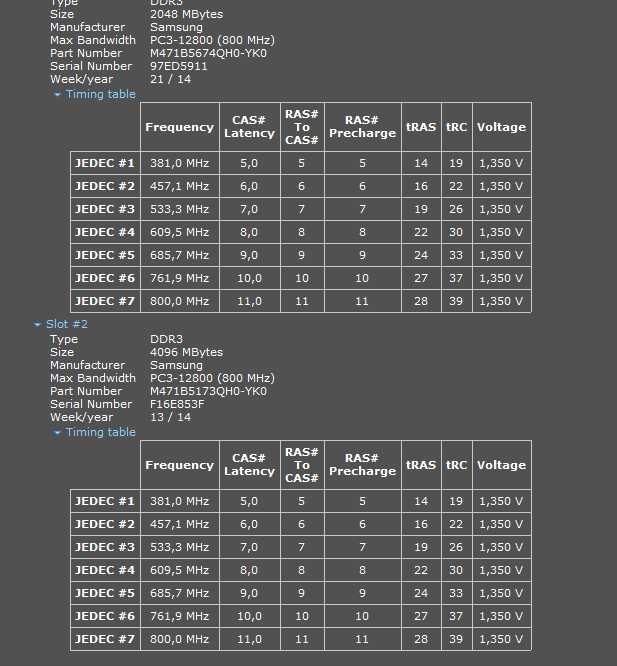Screen dimensions: 617x666
Task: Collapse the Slot #2 section
Action: 37,325
